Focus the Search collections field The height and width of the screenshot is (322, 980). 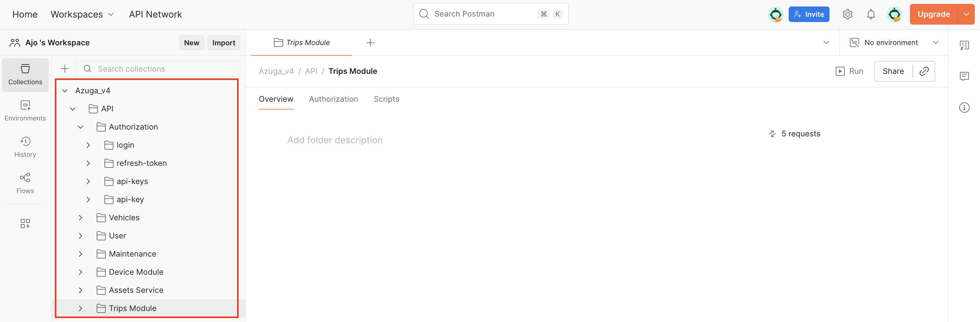pos(158,69)
